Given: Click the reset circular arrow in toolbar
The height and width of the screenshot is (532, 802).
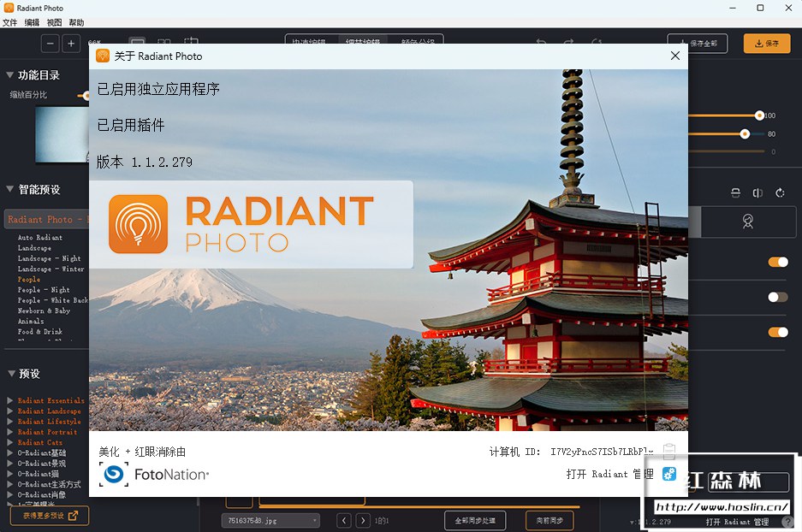Looking at the screenshot, I should (596, 41).
